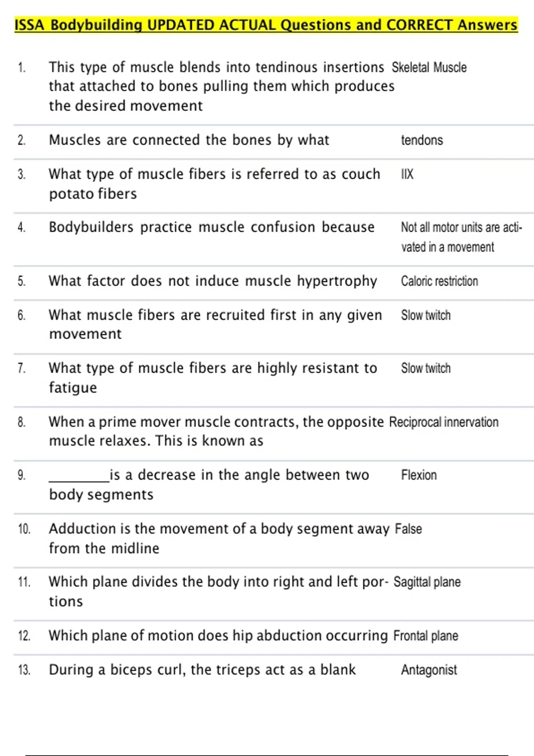The height and width of the screenshot is (756, 534).
Task: Click the answer 'Skeletal Muscle'
Action: [x=429, y=68]
